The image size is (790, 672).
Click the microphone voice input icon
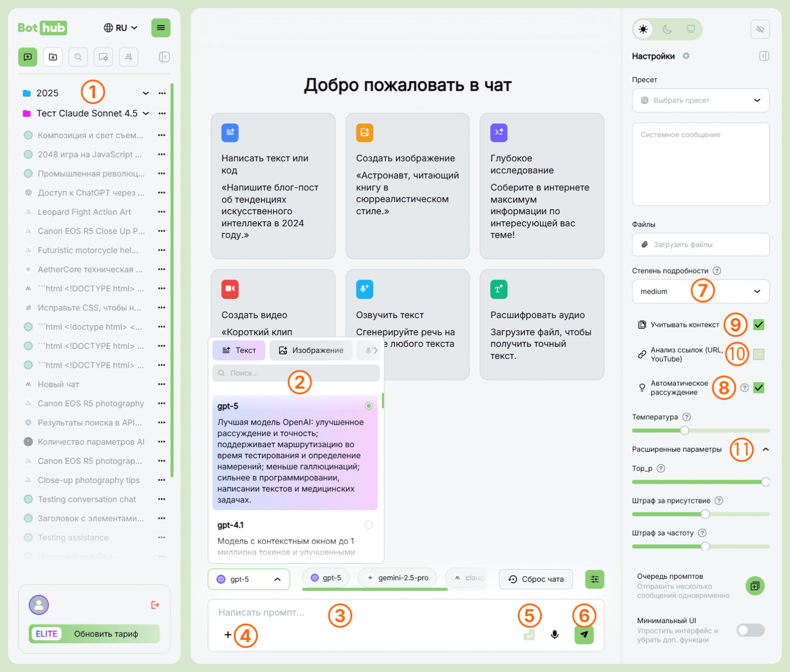[555, 635]
